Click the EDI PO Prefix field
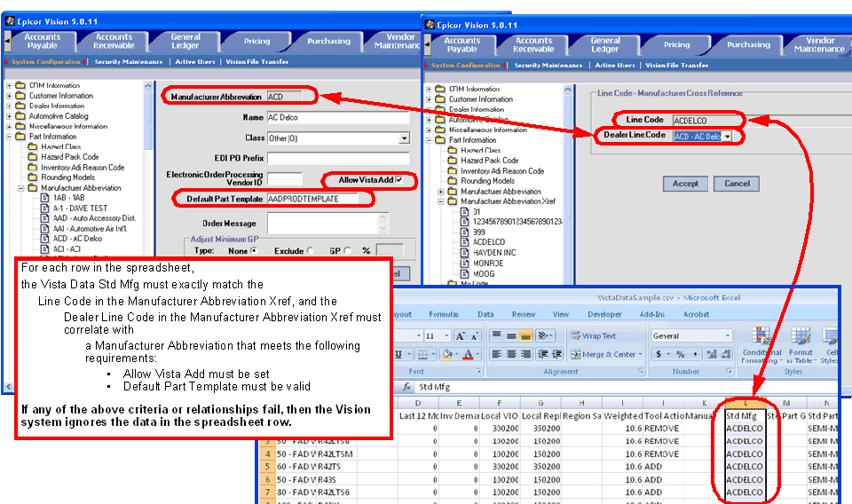 pyautogui.click(x=338, y=158)
